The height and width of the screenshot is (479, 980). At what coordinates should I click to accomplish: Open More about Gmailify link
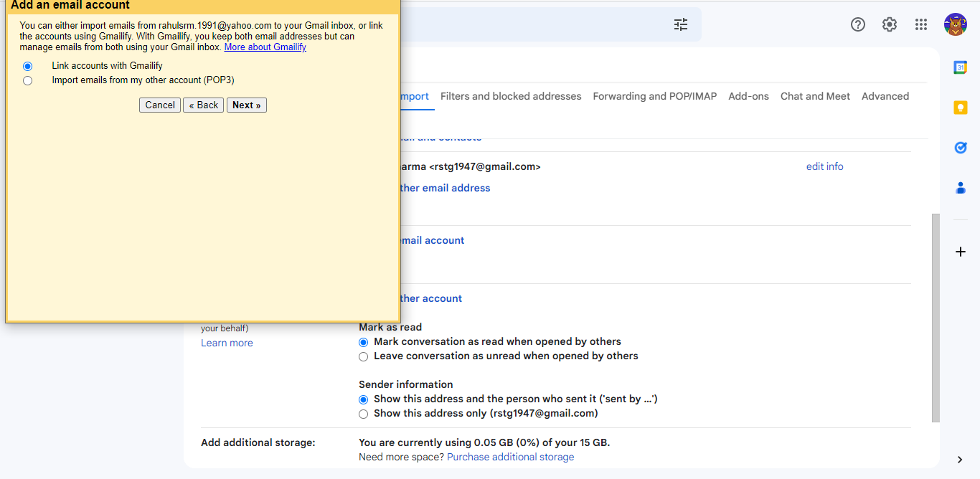(265, 47)
